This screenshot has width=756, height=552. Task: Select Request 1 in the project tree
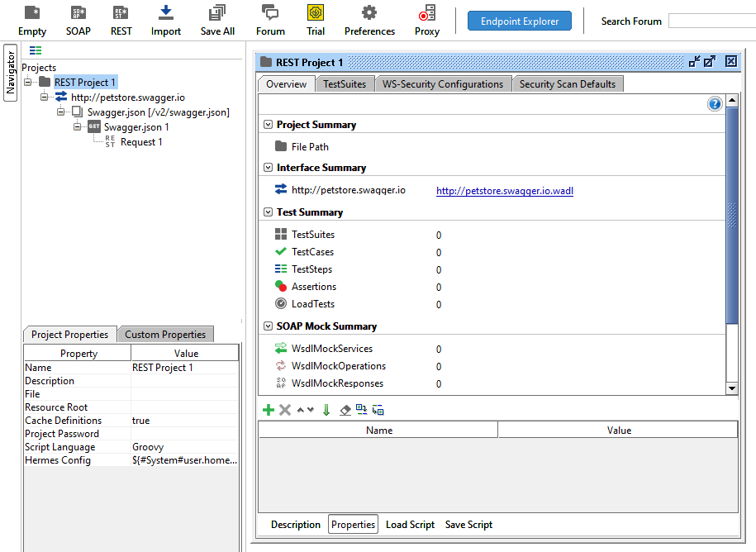141,142
